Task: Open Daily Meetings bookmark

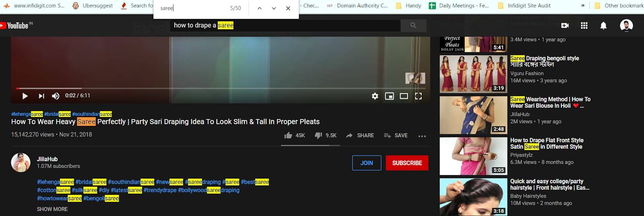Action: click(x=459, y=6)
